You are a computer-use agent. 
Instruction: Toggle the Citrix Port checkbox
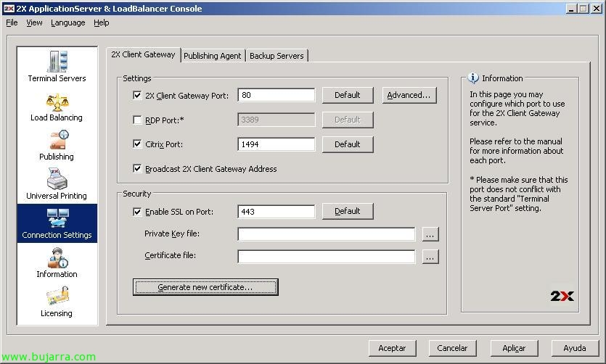pos(137,144)
